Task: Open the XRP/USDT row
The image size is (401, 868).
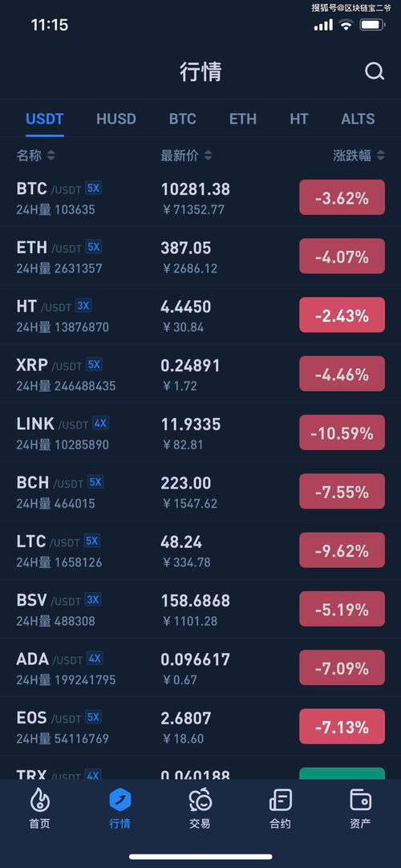Action: click(200, 374)
